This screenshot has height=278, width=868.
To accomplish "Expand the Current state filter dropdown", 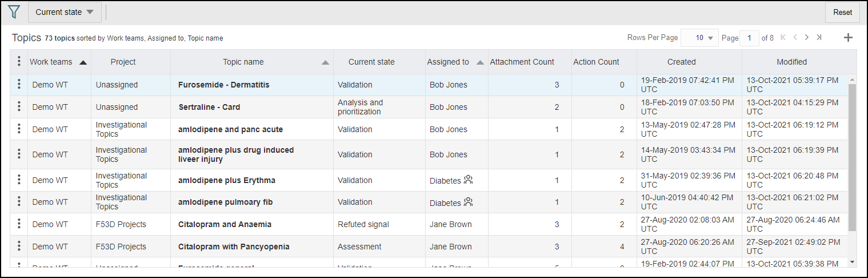I will point(65,12).
